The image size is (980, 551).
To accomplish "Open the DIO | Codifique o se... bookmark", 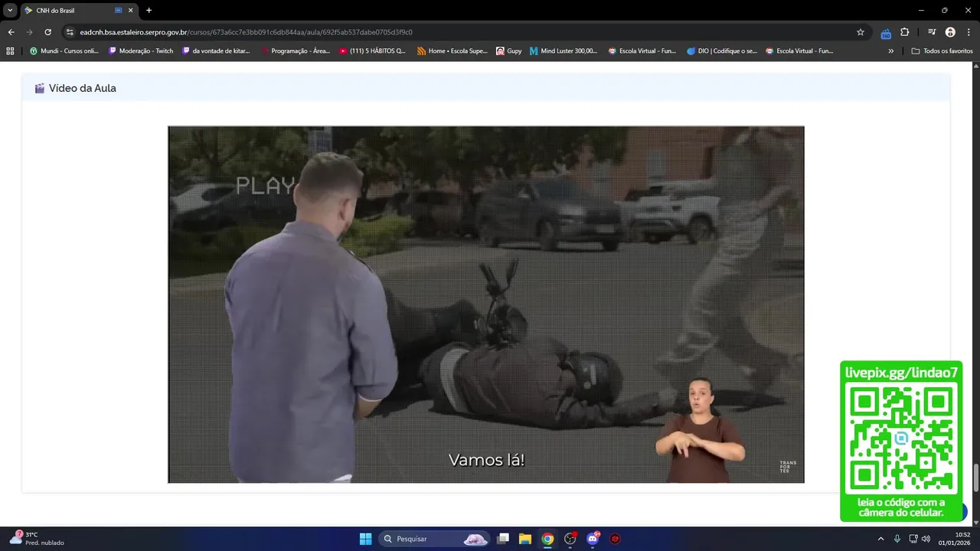I will (722, 51).
